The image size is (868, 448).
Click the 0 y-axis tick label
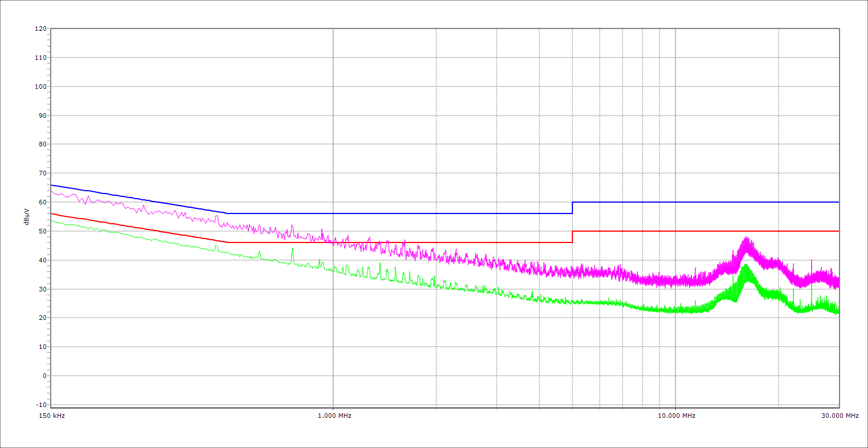(44, 376)
